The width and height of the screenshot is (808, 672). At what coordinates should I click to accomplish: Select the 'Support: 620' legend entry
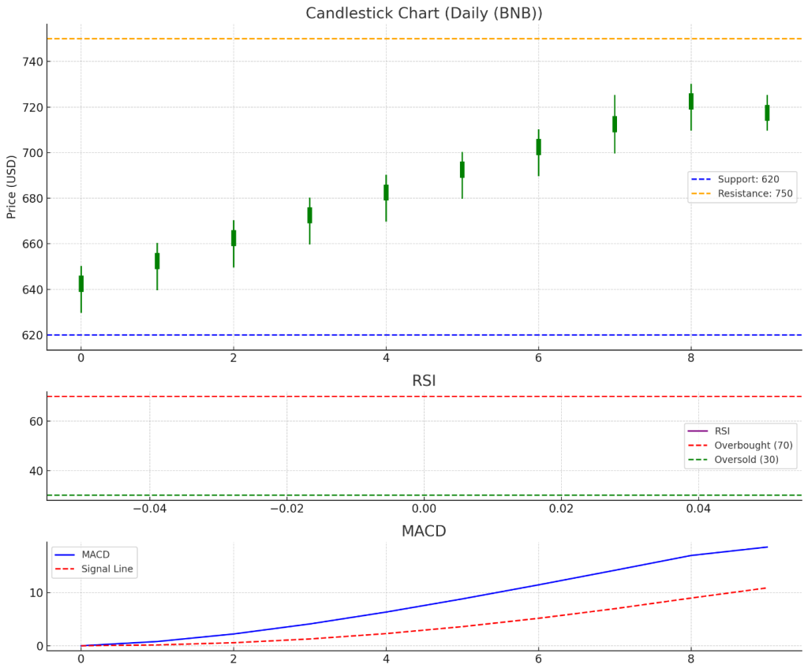point(735,179)
